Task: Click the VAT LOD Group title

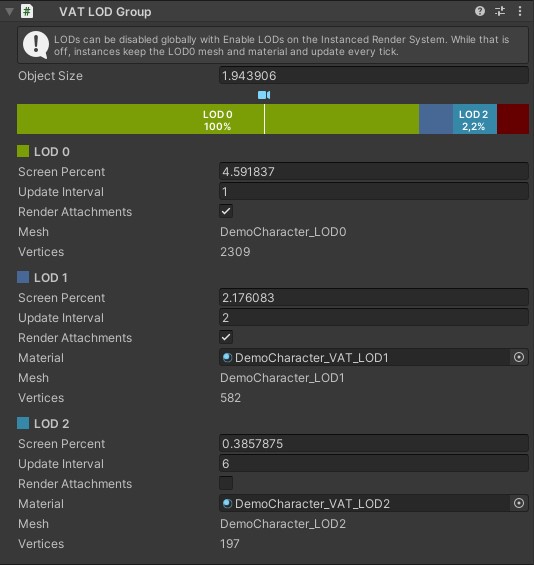Action: pos(105,12)
